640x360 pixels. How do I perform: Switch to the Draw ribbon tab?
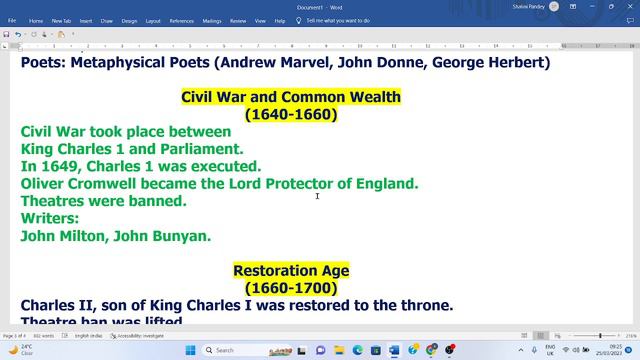pos(107,21)
